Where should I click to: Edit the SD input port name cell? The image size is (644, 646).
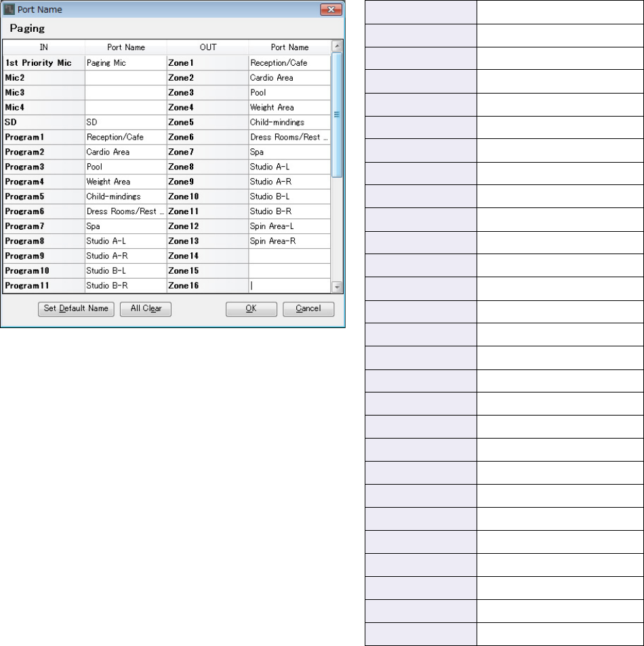[125, 122]
